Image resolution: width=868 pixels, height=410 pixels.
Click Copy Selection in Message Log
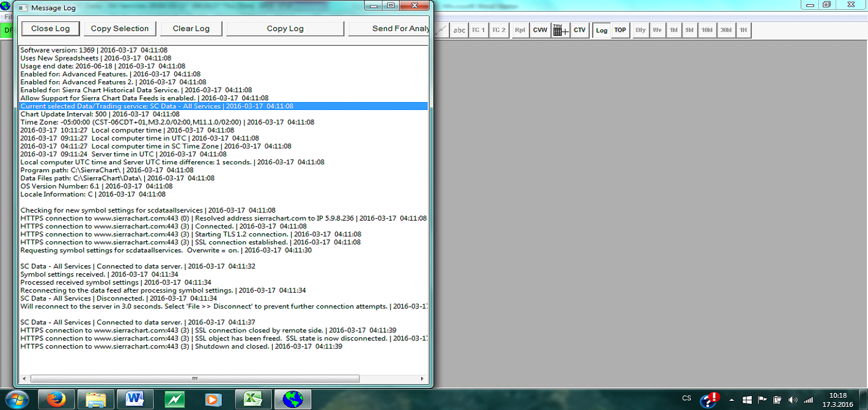click(120, 29)
